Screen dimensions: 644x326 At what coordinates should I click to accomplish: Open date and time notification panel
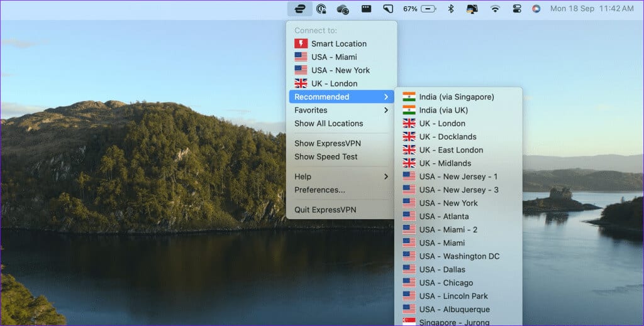click(x=592, y=9)
